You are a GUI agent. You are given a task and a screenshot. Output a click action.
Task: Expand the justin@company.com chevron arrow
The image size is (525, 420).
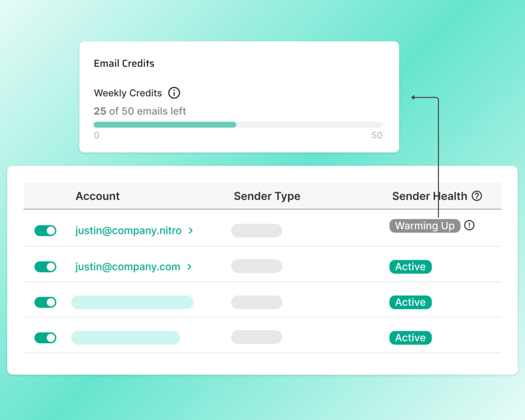click(x=190, y=267)
